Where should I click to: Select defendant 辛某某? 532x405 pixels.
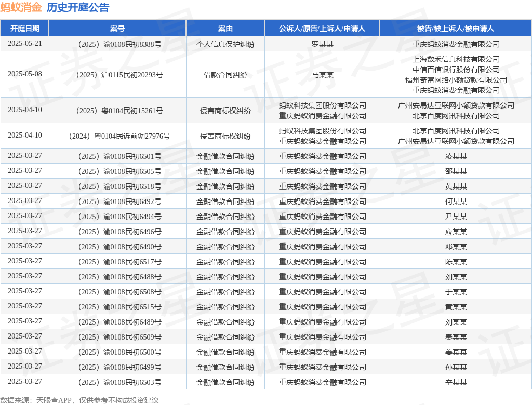pyautogui.click(x=456, y=382)
